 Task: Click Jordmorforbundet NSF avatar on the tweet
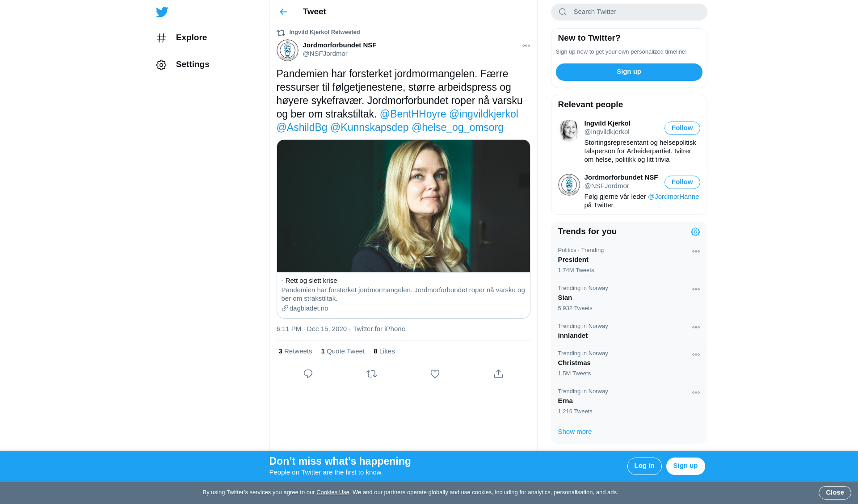tap(287, 50)
